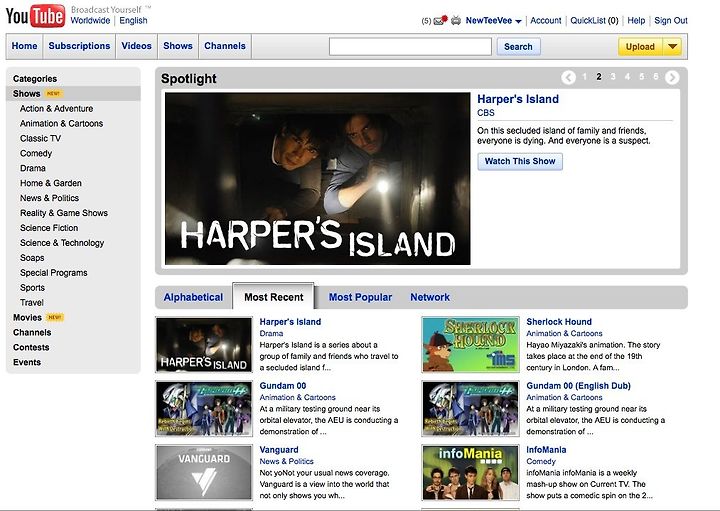Click InfoMania show thumbnail
720x511 pixels.
[x=471, y=472]
